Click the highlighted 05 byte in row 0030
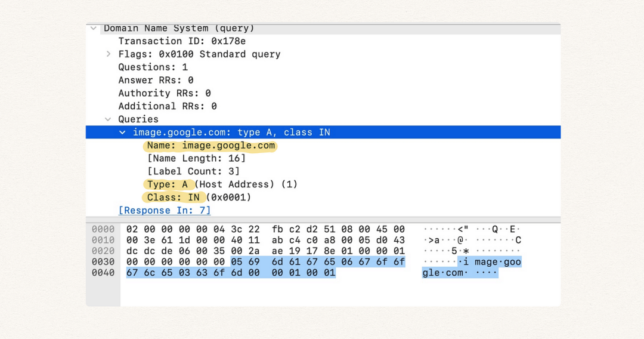The image size is (644, 339). click(x=237, y=262)
